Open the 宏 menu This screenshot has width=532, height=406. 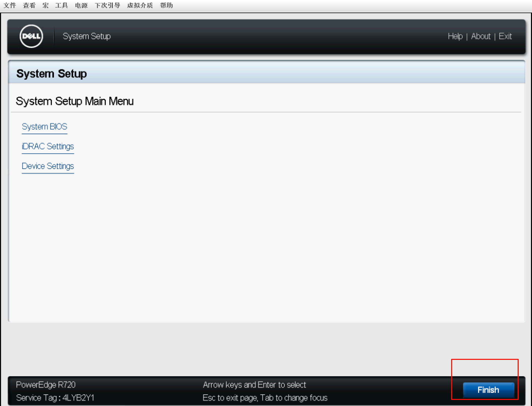click(x=45, y=5)
